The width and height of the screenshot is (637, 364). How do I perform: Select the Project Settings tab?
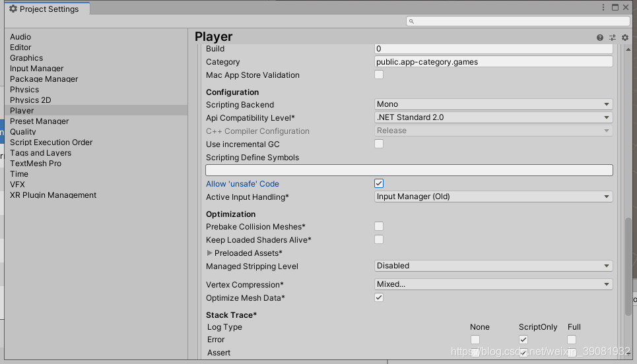pyautogui.click(x=48, y=9)
